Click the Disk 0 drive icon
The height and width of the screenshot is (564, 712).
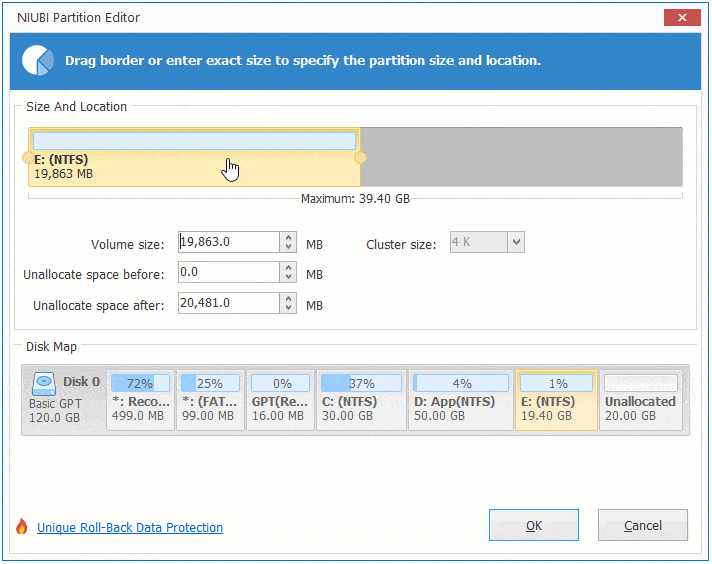pos(44,383)
